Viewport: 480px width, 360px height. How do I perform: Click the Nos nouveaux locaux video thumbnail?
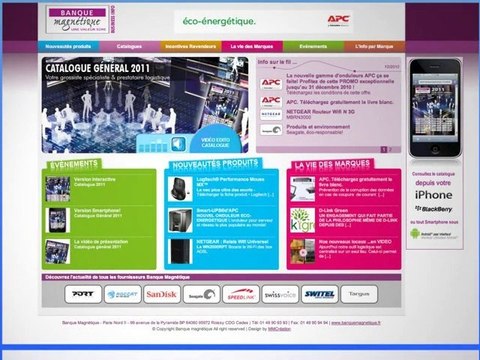[303, 251]
